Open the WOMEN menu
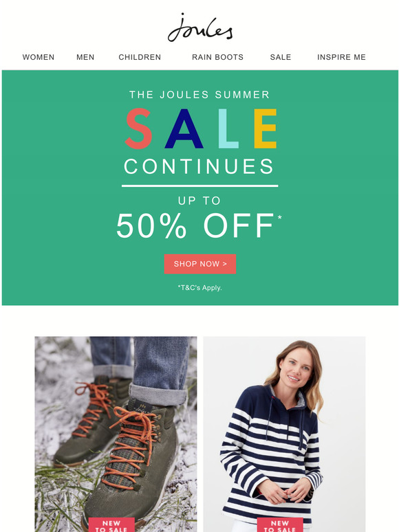Viewport: 399px width, 532px height. (x=39, y=57)
